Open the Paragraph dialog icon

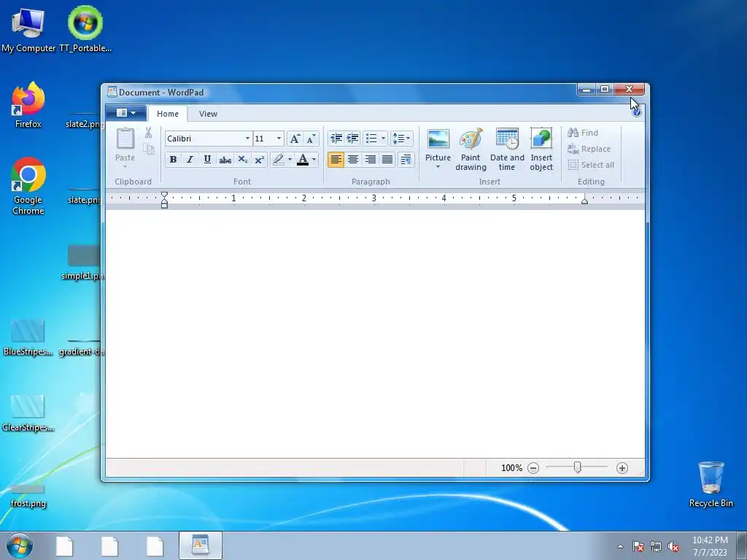pos(406,160)
